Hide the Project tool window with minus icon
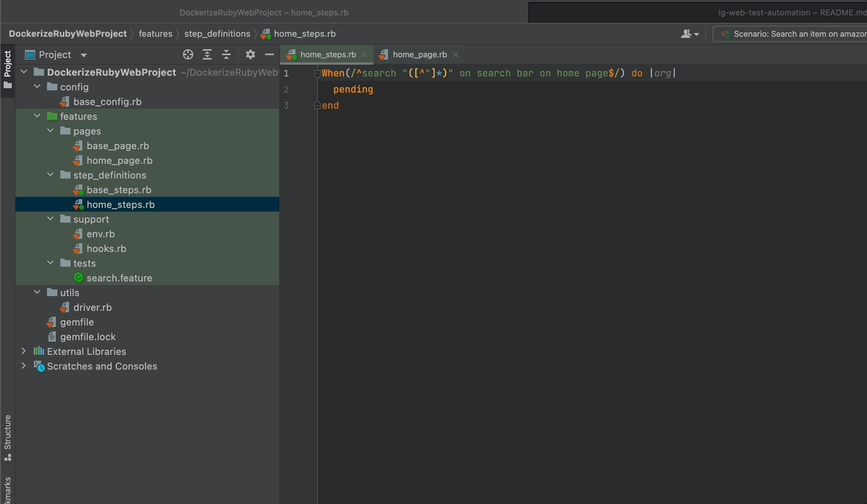 [269, 54]
